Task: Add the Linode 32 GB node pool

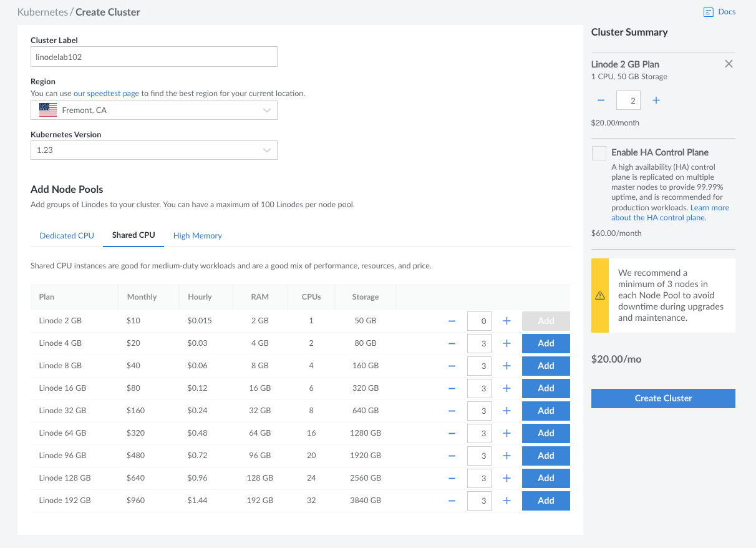Action: pyautogui.click(x=546, y=411)
